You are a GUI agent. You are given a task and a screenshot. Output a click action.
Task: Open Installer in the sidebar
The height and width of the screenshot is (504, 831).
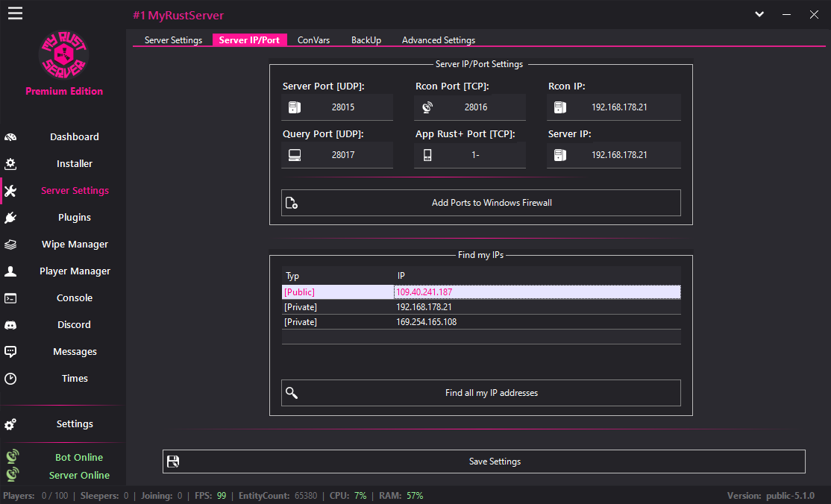click(75, 164)
